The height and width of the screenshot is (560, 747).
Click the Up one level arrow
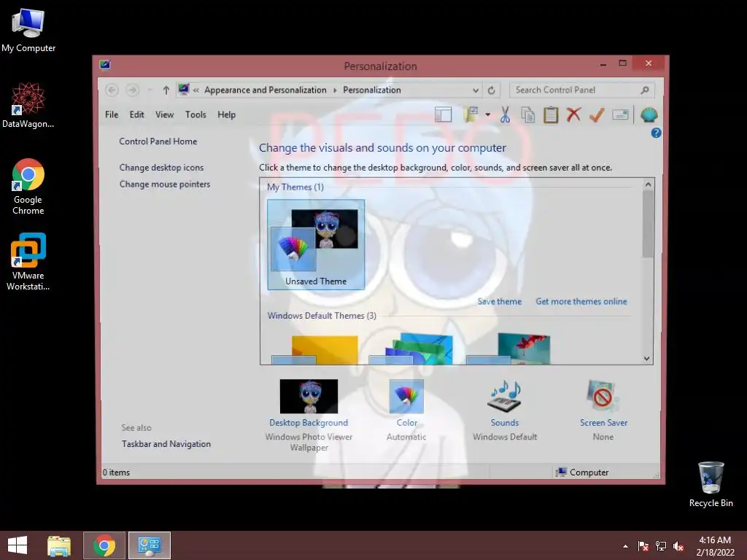(x=166, y=90)
